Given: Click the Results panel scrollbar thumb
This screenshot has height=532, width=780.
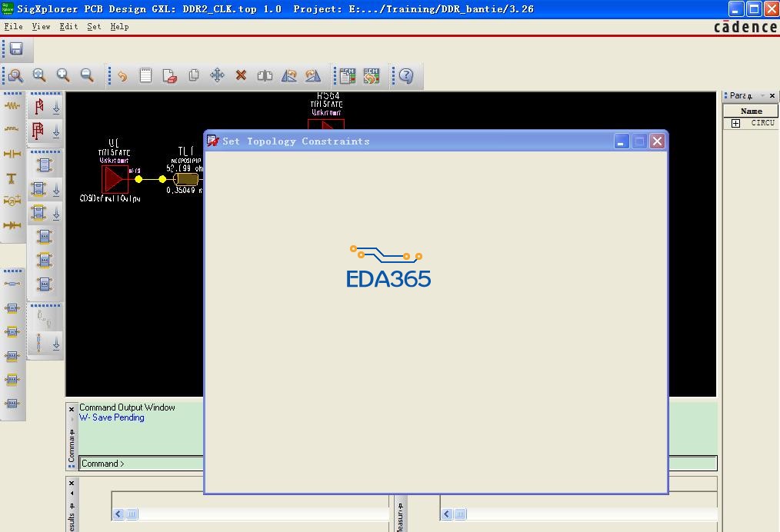Looking at the screenshot, I should [x=132, y=514].
